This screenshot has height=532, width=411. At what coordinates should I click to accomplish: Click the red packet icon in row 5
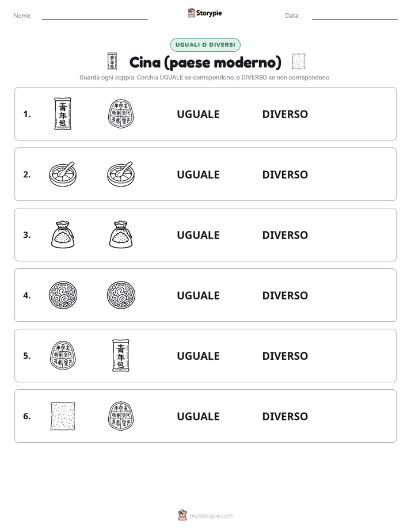pyautogui.click(x=121, y=356)
